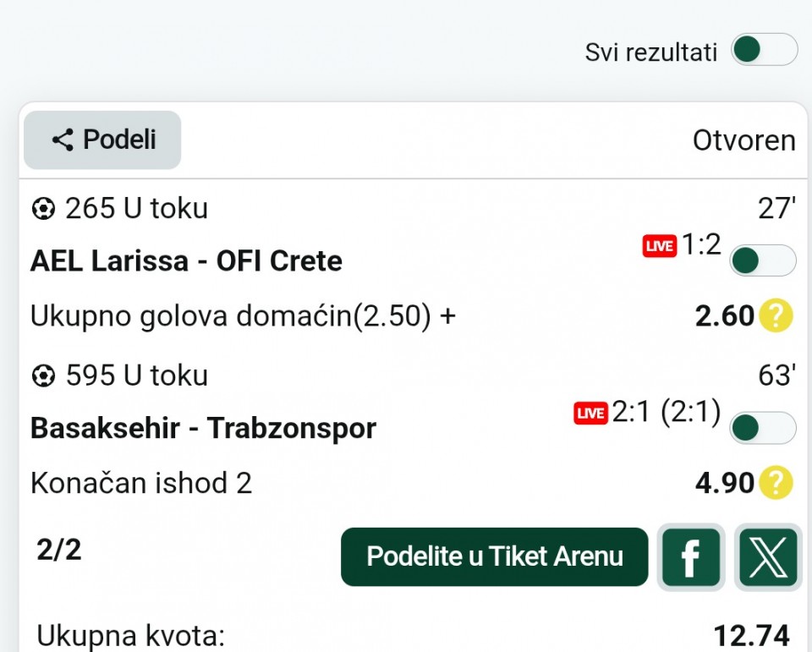
Task: Toggle the Svi rezultati switch
Action: [763, 50]
